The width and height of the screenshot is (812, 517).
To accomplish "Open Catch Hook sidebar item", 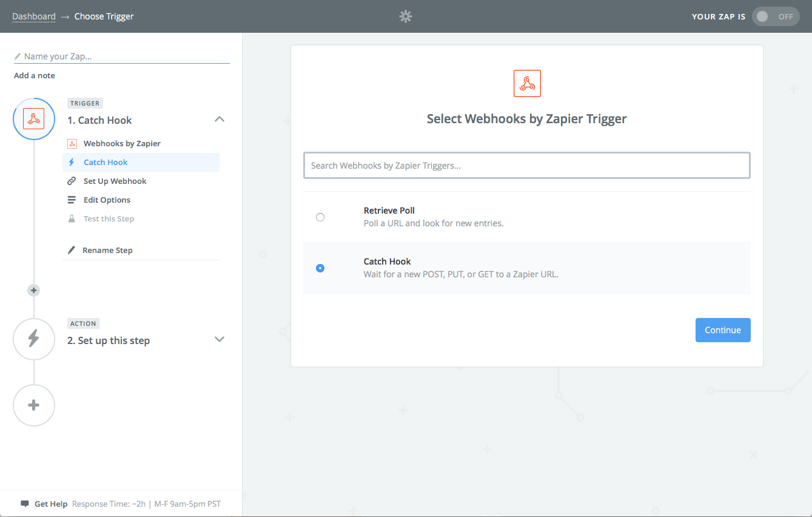I will [x=141, y=162].
